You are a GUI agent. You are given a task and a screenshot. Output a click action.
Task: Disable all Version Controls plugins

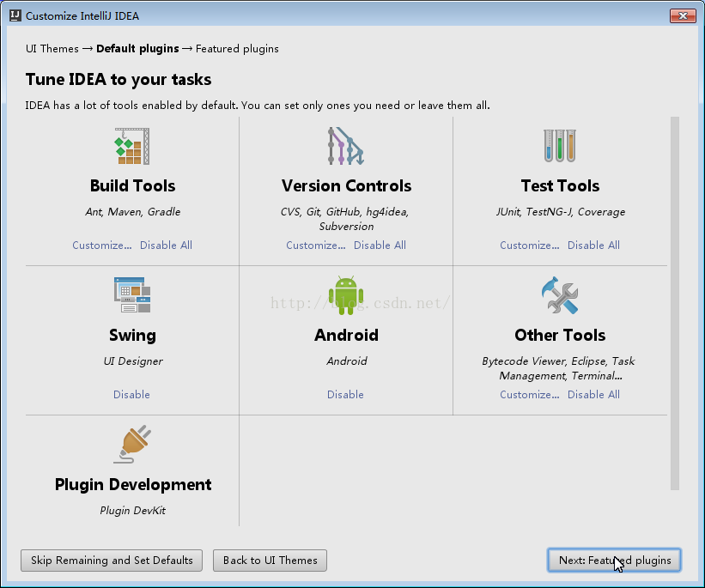click(380, 246)
